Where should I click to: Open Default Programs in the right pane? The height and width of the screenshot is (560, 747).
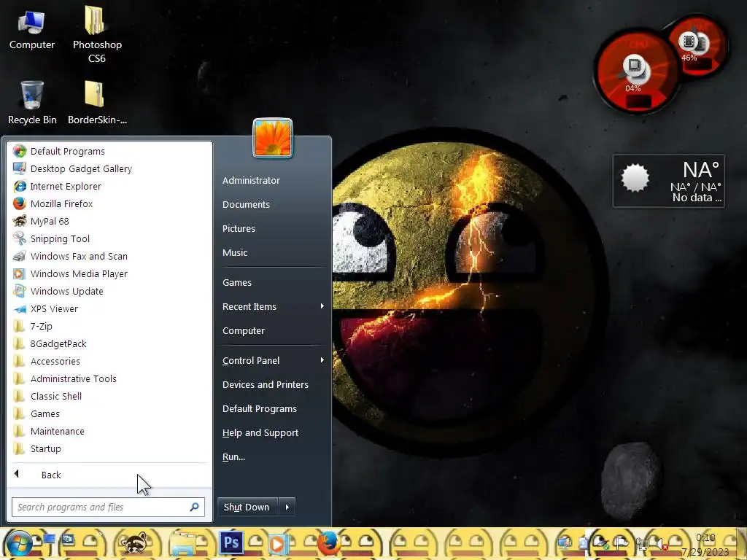tap(272, 409)
